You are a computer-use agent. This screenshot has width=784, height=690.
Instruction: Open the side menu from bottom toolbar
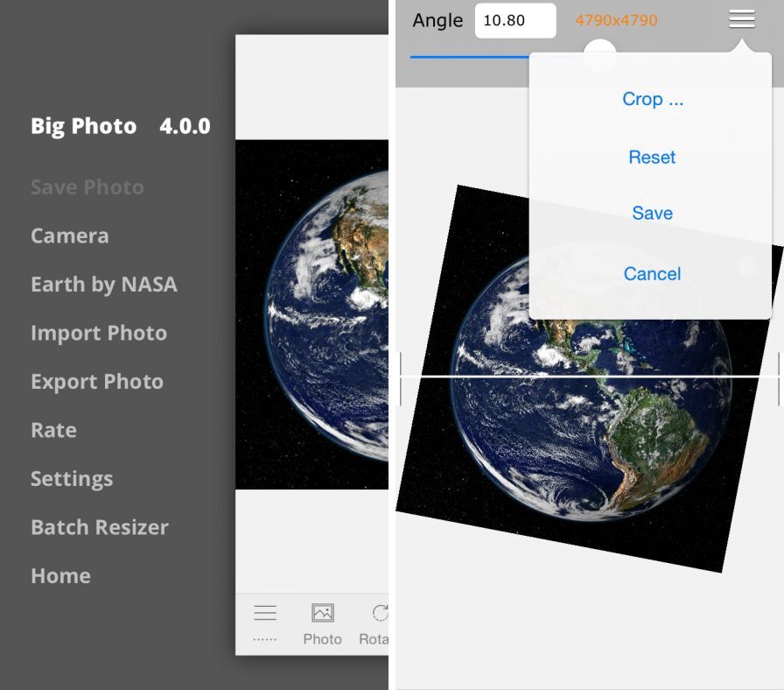point(264,623)
